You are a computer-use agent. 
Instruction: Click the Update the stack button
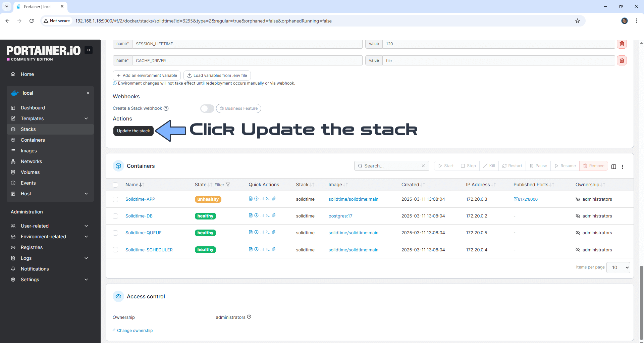click(x=133, y=131)
